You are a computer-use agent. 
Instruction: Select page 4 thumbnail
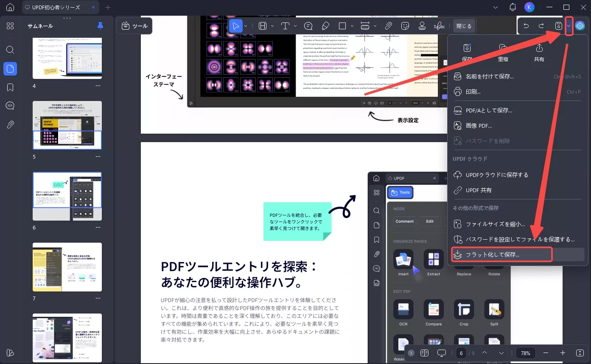pos(67,58)
